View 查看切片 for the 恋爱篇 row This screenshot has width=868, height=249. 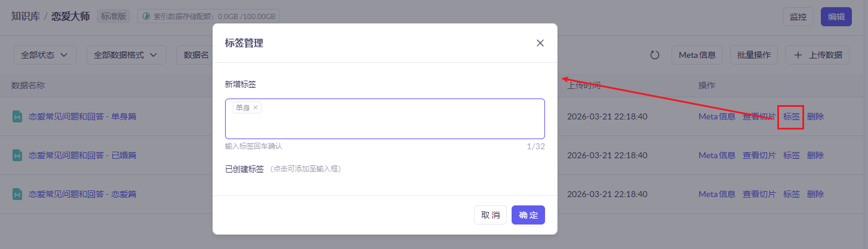759,194
